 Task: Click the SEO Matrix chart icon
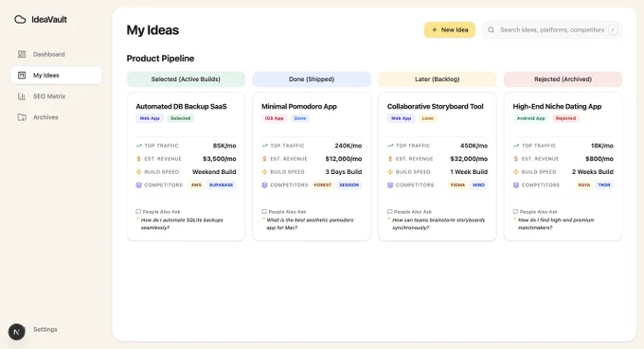[x=22, y=96]
